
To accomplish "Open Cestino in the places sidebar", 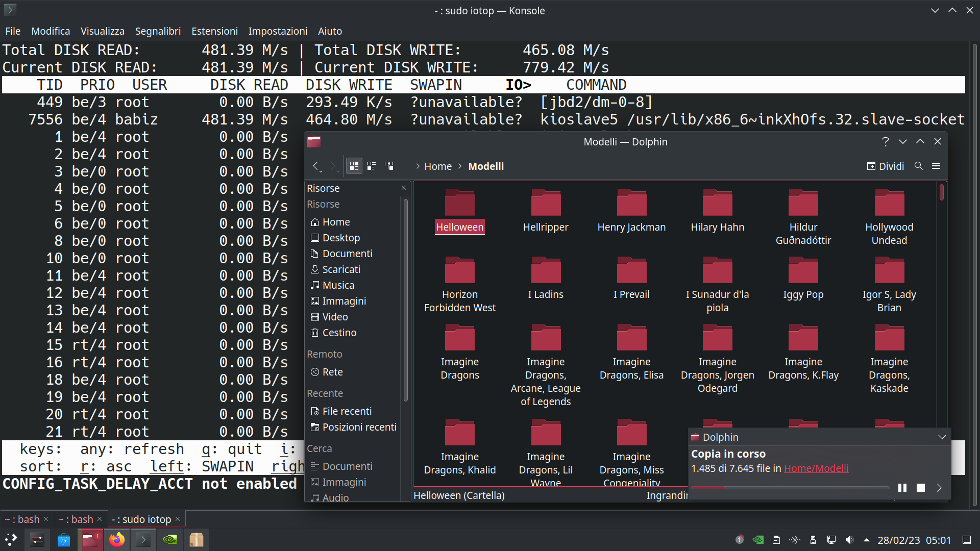I will [339, 333].
